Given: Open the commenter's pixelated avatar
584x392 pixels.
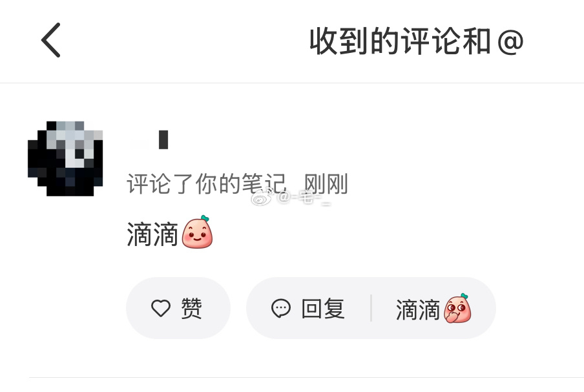Looking at the screenshot, I should click(x=65, y=159).
